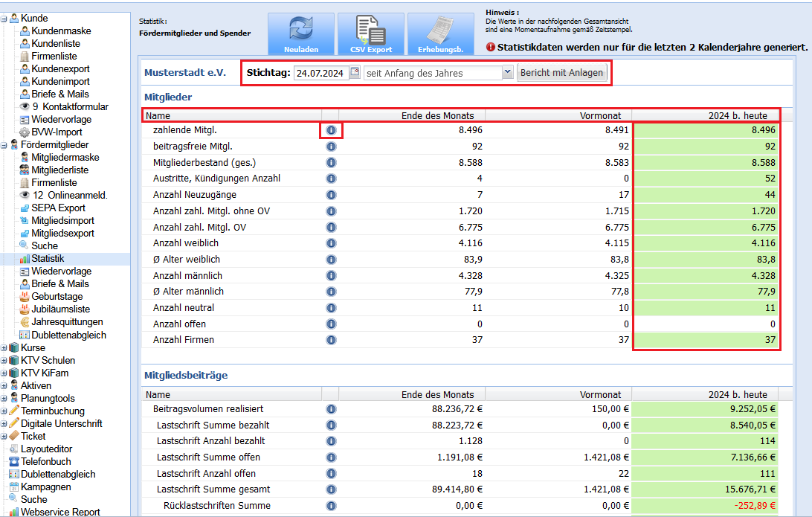The height and width of the screenshot is (517, 812).
Task: Expand the Kurse tree node
Action: 4,347
